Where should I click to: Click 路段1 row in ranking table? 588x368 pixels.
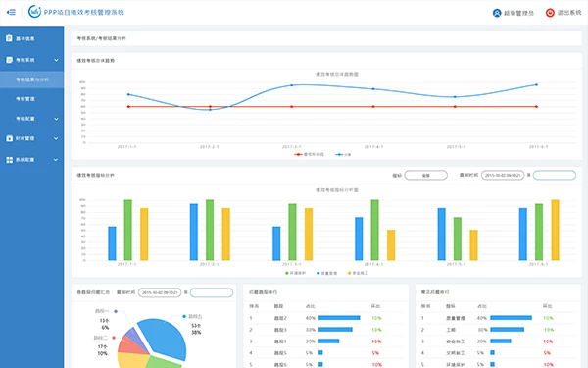tap(325, 342)
